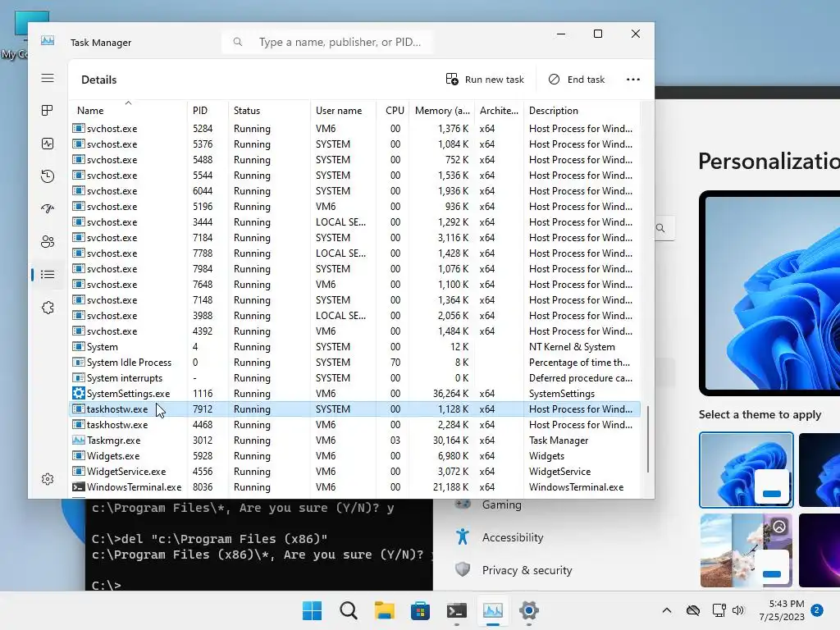Click the Run new task button

tap(485, 80)
